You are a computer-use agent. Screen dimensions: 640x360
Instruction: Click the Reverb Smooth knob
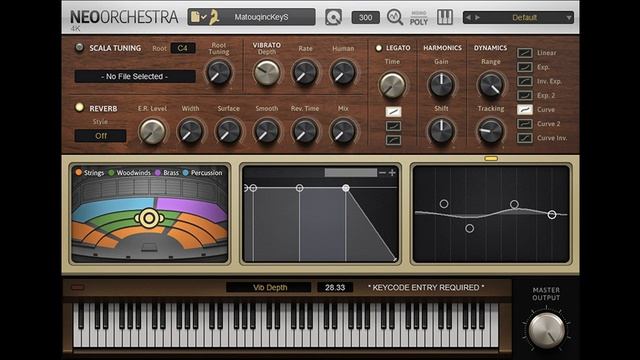pyautogui.click(x=267, y=131)
